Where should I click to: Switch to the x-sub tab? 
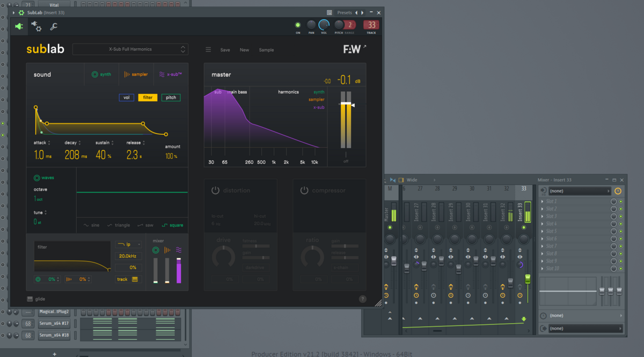[171, 75]
